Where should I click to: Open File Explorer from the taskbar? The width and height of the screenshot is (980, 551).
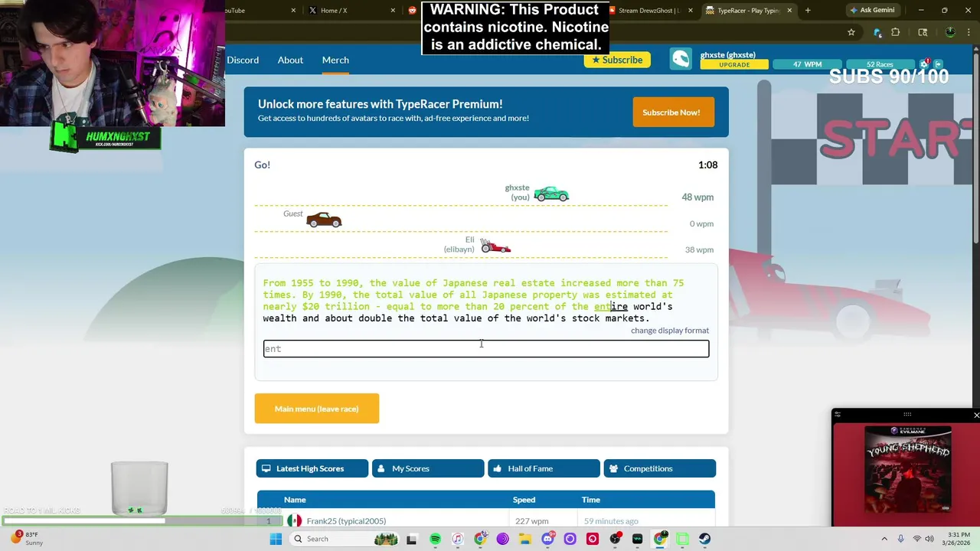(x=525, y=539)
